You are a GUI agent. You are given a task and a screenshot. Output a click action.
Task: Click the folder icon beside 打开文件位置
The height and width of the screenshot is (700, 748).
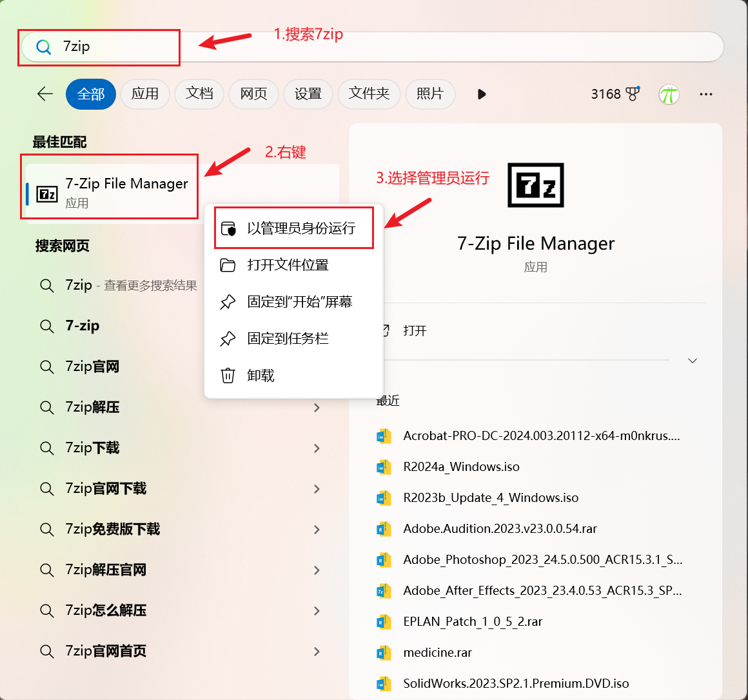coord(228,265)
